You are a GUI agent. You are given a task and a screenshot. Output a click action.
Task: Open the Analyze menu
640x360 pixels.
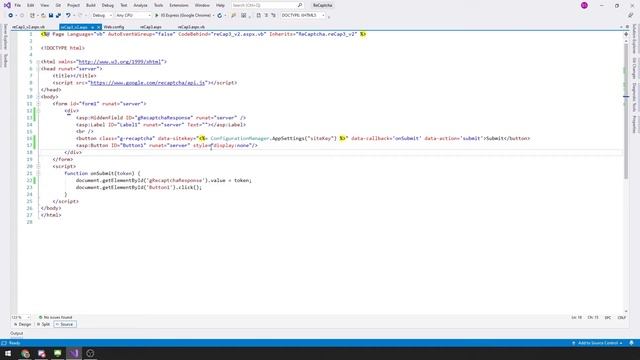(140, 5)
